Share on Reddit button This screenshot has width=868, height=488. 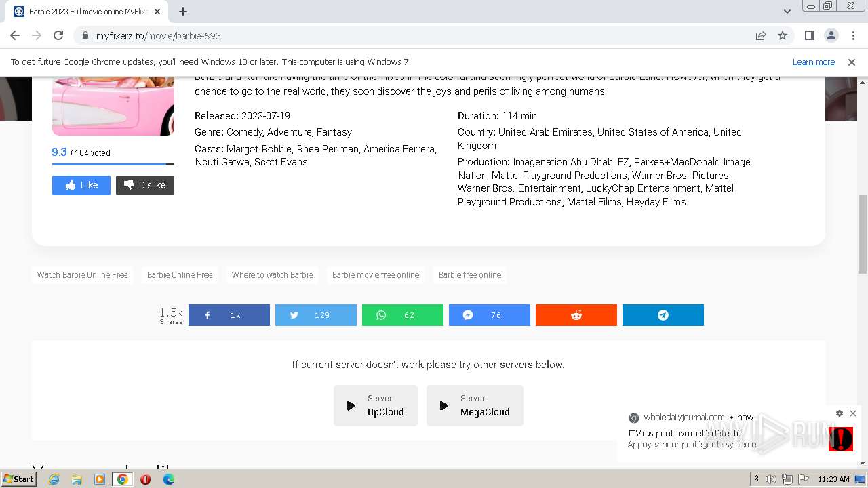[x=576, y=315]
